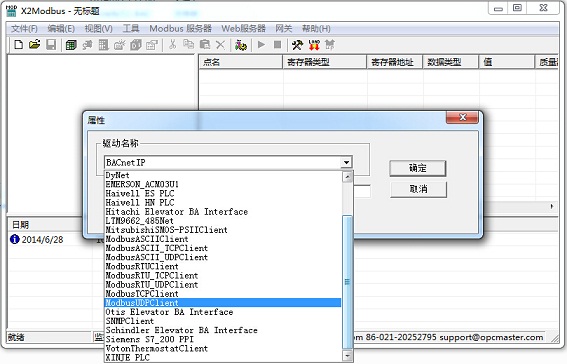Click the hammer and wrench tools icon
The height and width of the screenshot is (364, 567).
297,45
